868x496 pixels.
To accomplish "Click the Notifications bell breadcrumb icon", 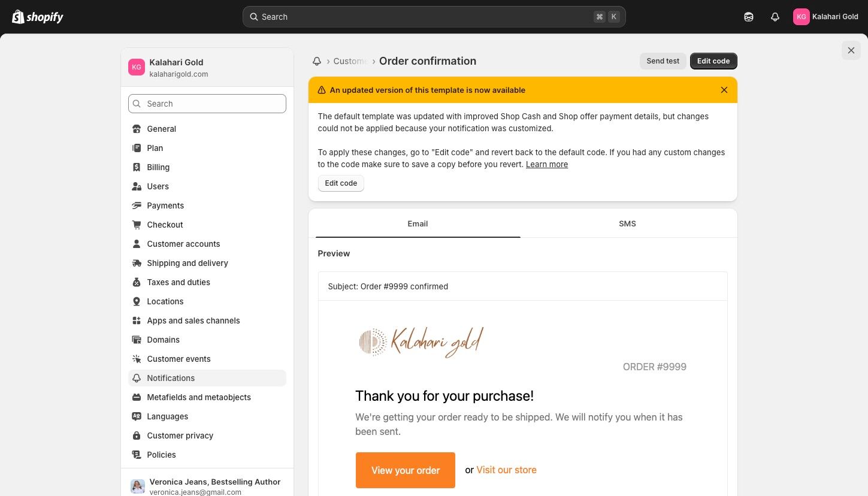I will click(317, 61).
